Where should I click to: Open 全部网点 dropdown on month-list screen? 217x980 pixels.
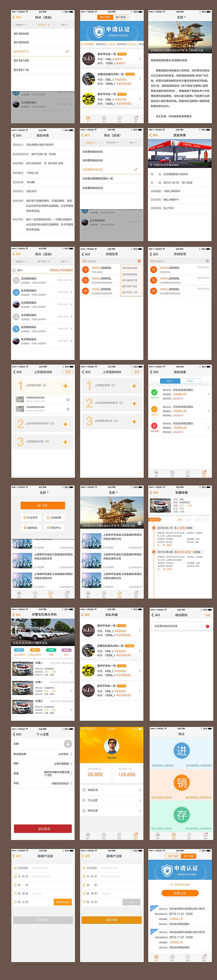[x=21, y=25]
